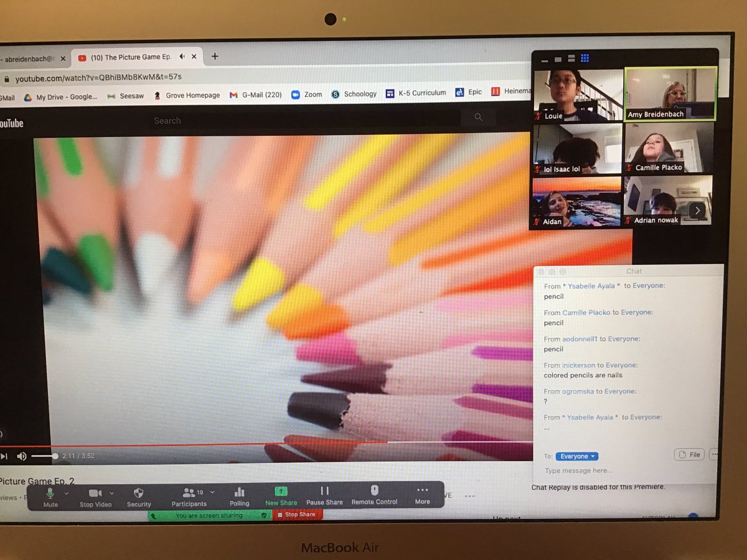Screen dimensions: 747x560
Task: Click the browser address bar URL
Action: click(98, 78)
